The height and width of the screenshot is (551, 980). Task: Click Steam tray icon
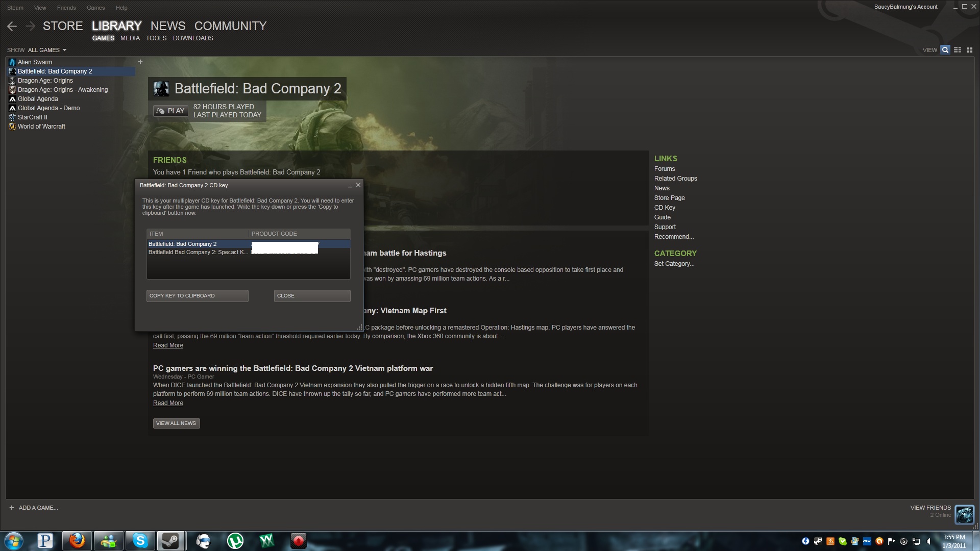818,541
